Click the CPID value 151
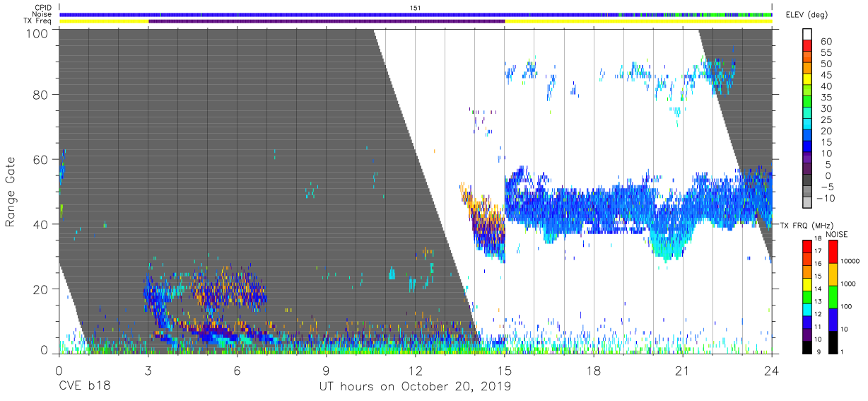 click(416, 7)
